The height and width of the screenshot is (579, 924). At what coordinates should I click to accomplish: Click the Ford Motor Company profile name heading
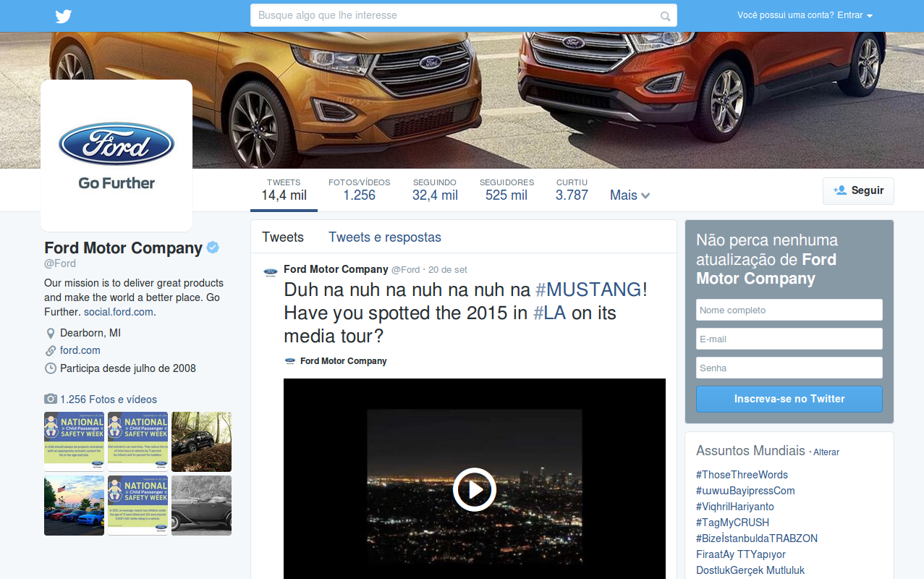click(x=123, y=248)
